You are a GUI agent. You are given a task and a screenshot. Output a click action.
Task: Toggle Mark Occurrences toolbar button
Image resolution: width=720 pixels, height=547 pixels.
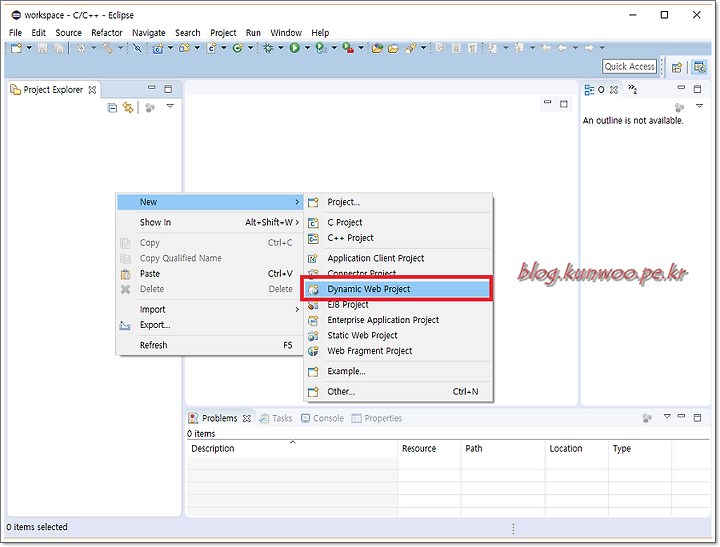[440, 48]
